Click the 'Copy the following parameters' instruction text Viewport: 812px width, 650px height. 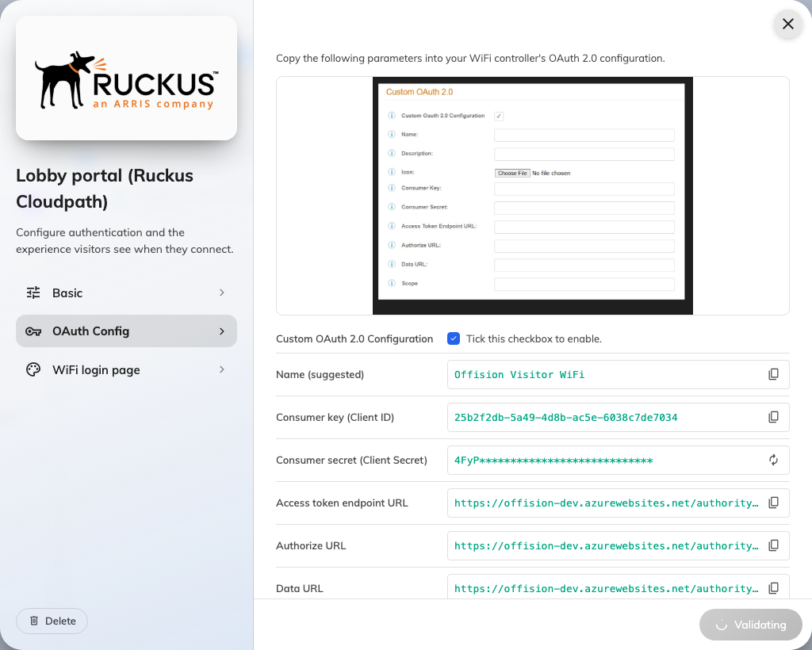pos(470,58)
